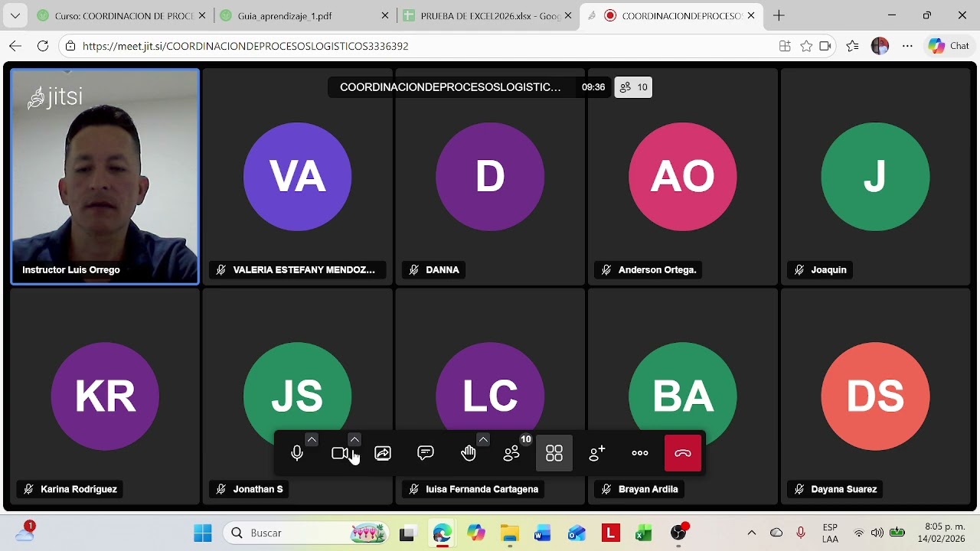Open the browser profile avatar
980x551 pixels.
(x=880, y=46)
